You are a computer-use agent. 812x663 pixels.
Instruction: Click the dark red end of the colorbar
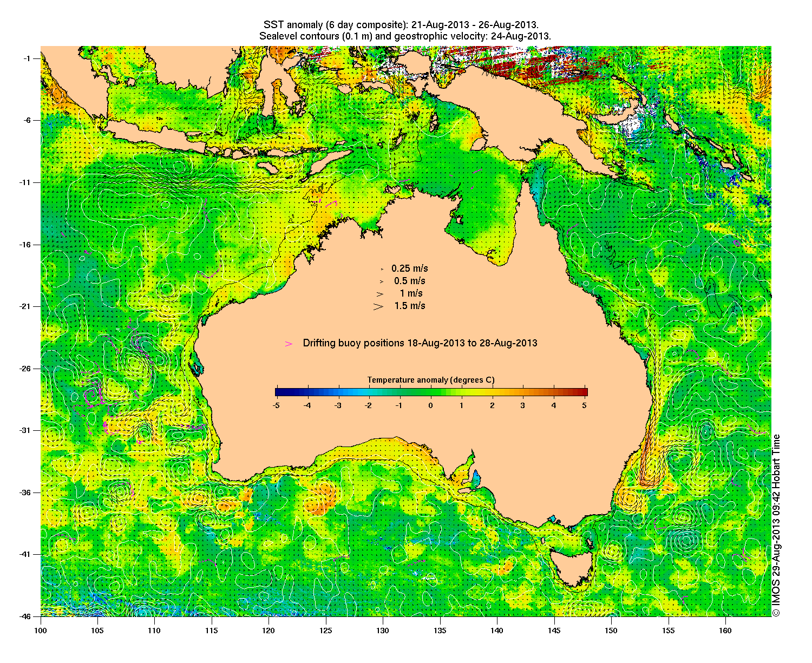pyautogui.click(x=584, y=392)
